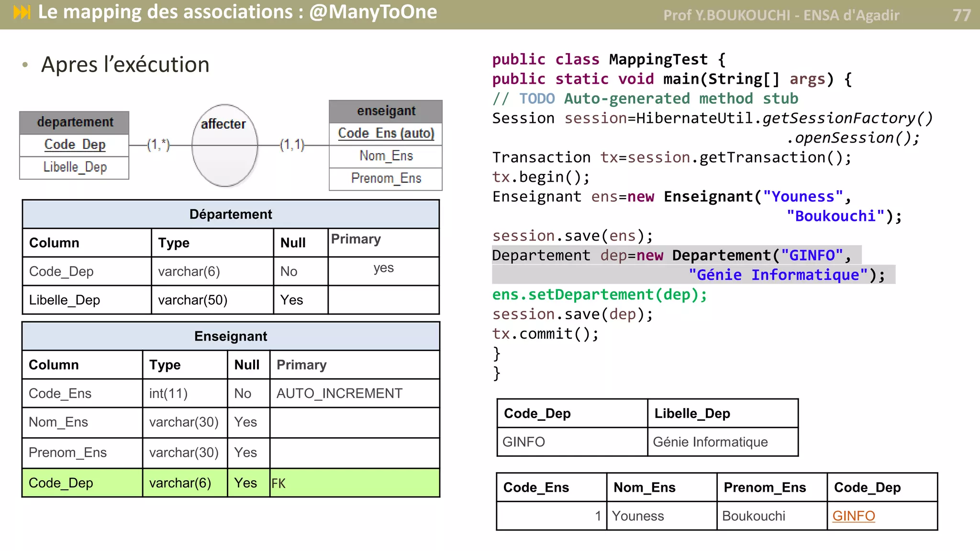This screenshot has height=551, width=980.
Task: Click 'Libelle_Dep' column cell in Département schema
Action: (x=87, y=300)
